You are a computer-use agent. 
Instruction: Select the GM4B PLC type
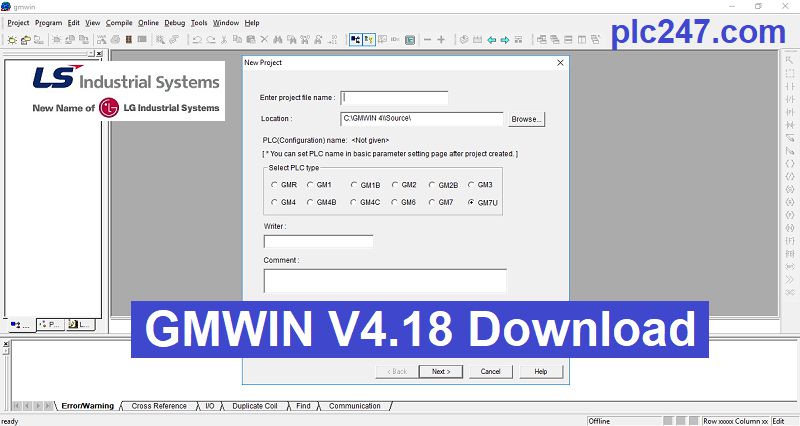click(321, 203)
